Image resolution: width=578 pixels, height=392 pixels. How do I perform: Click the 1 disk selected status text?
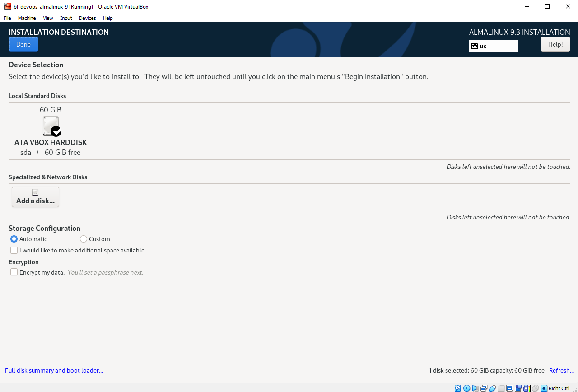tap(486, 370)
